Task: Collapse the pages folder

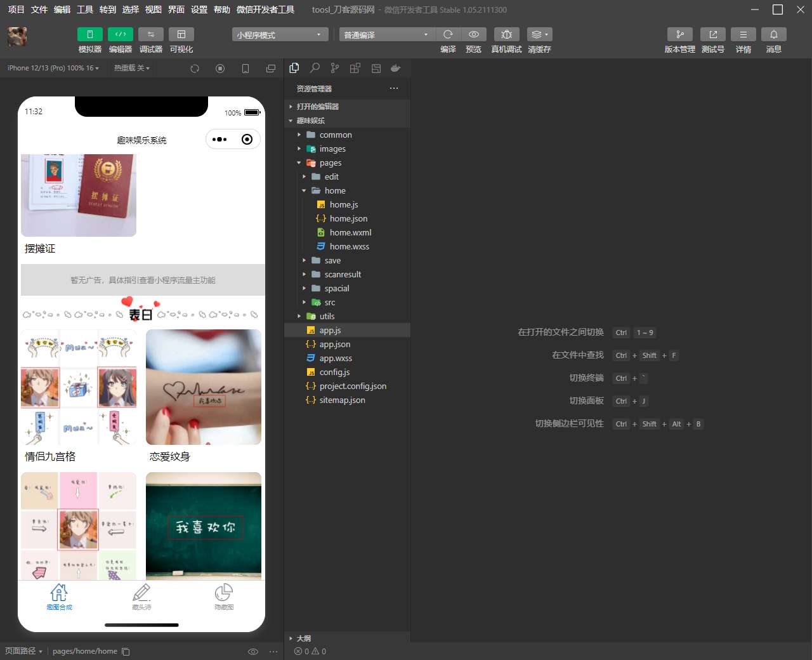Action: [299, 163]
